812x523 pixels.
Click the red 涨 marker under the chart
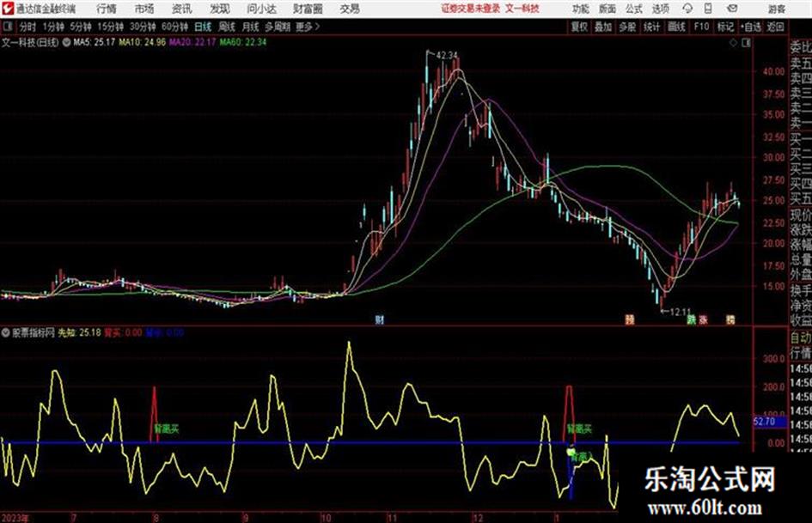703,319
